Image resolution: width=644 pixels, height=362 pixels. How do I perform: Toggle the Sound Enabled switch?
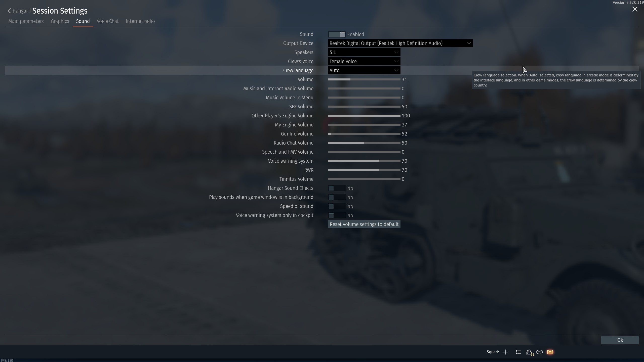337,34
